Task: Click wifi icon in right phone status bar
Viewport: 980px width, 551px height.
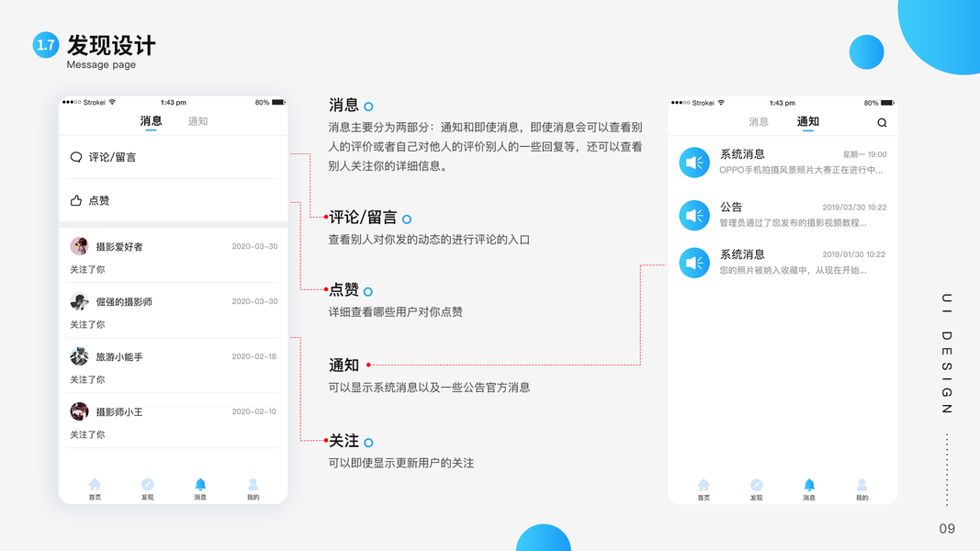Action: click(721, 103)
